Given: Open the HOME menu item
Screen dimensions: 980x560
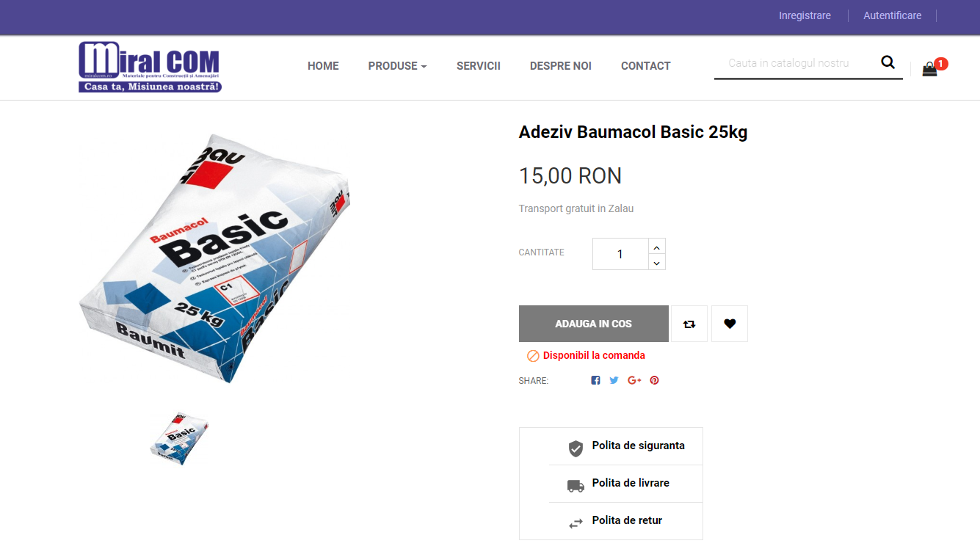Looking at the screenshot, I should pyautogui.click(x=323, y=66).
